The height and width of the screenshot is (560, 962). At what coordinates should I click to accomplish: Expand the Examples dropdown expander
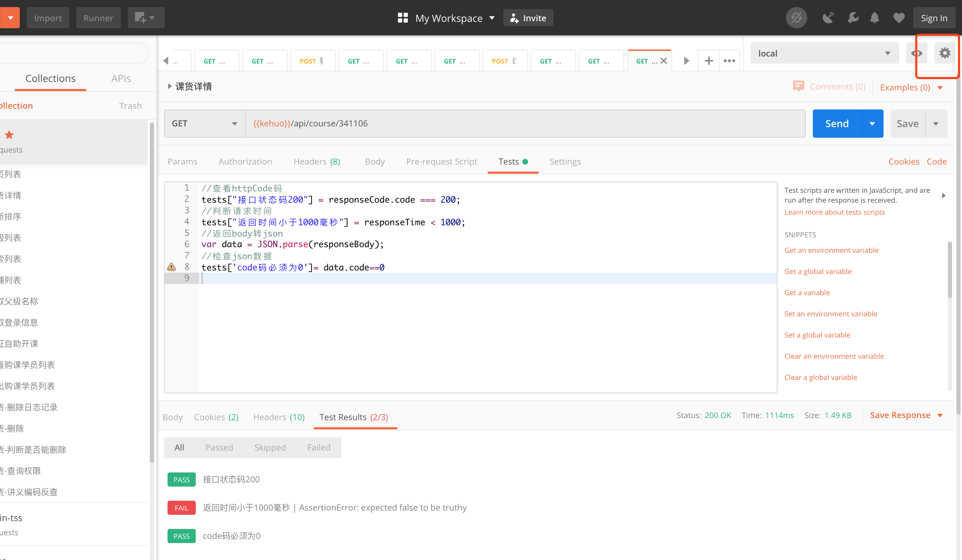coord(942,87)
